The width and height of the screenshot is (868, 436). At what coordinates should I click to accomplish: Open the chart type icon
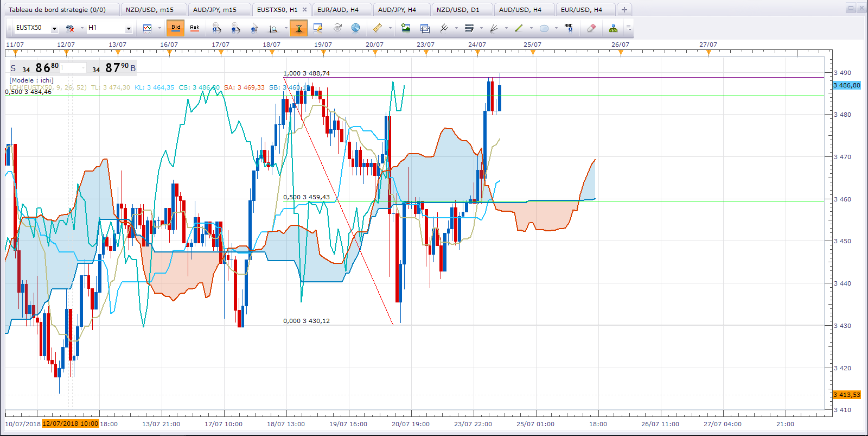click(147, 28)
